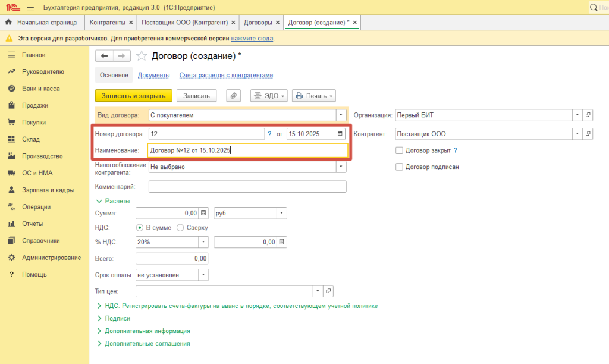This screenshot has width=609, height=364.
Task: Click the paperclip attachments icon
Action: (233, 96)
